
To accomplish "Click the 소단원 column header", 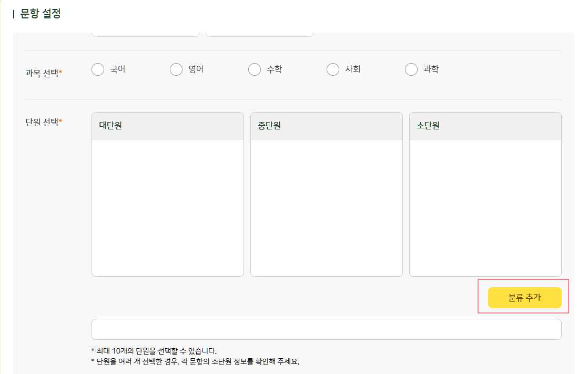I will tap(485, 126).
